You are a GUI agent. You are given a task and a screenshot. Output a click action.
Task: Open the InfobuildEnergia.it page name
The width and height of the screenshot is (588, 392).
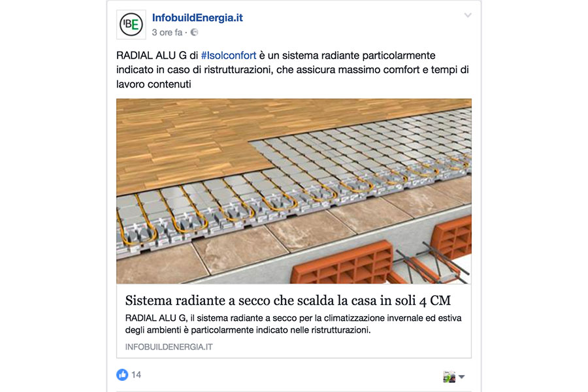(x=197, y=18)
